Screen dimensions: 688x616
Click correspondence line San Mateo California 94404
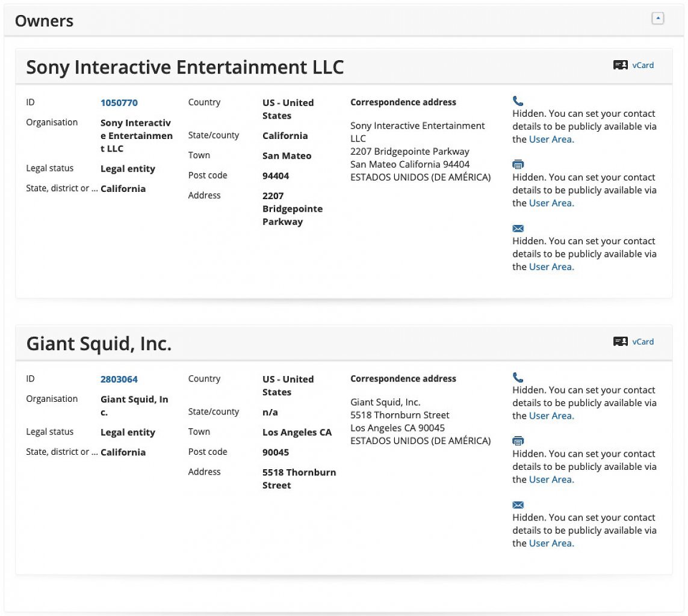point(410,164)
